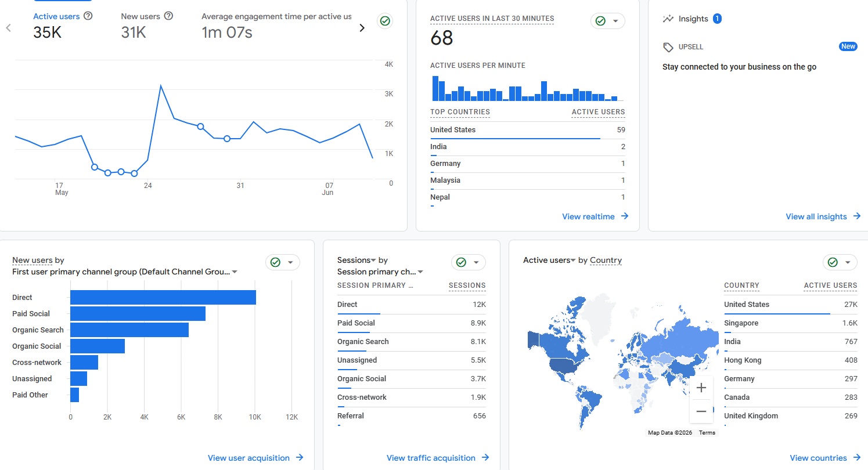Click the Organic Search bar in New users chart
Screen dimensions: 868x470
coord(129,330)
